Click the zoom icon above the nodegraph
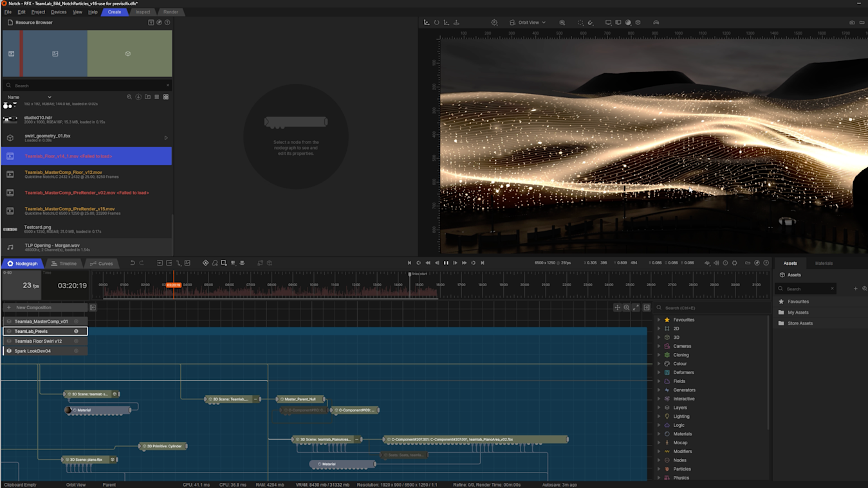The width and height of the screenshot is (868, 488). (626, 308)
